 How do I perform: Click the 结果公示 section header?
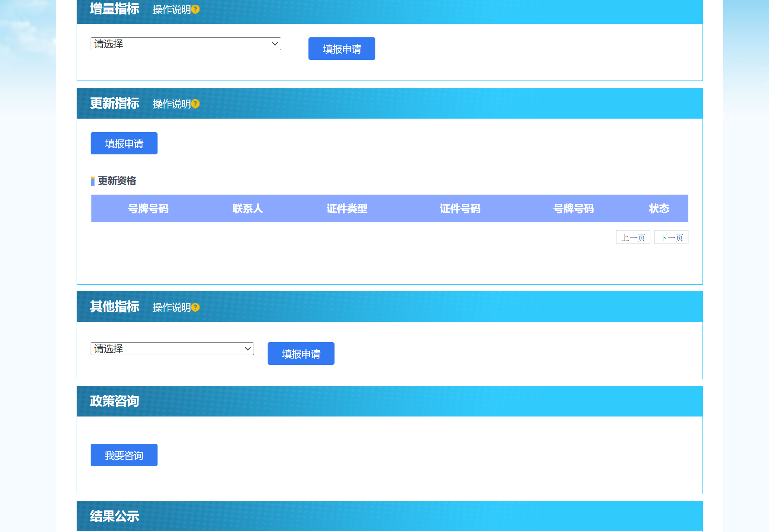point(114,516)
